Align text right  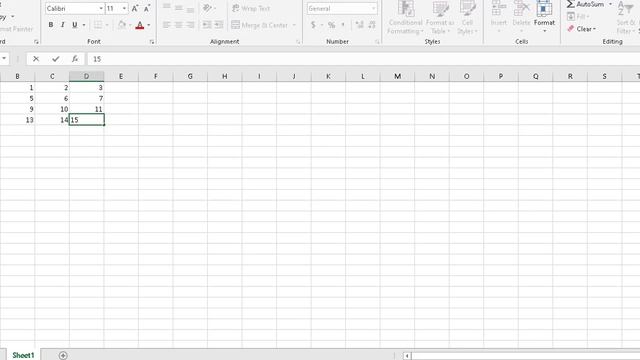tap(190, 25)
